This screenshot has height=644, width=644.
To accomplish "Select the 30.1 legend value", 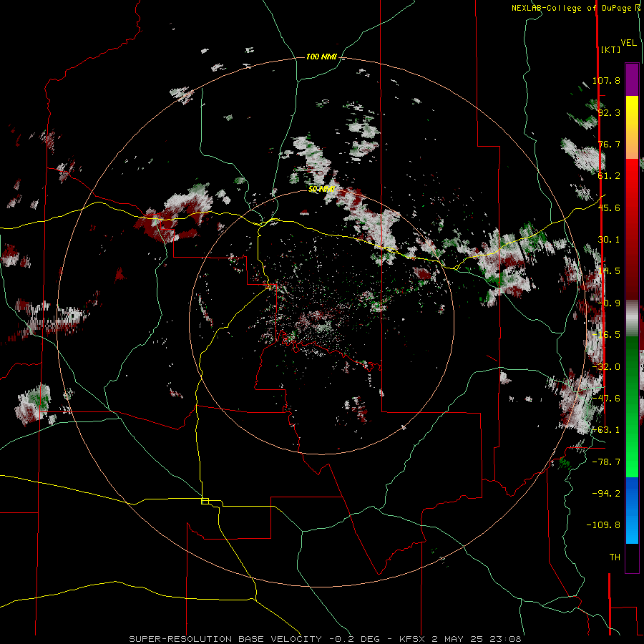I will 609,240.
